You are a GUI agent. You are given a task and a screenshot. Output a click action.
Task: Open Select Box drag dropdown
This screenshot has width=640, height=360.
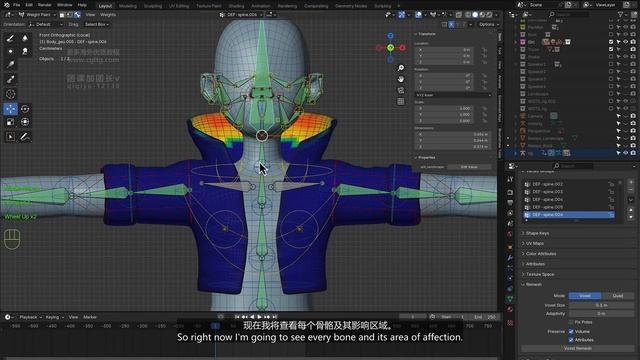click(96, 24)
